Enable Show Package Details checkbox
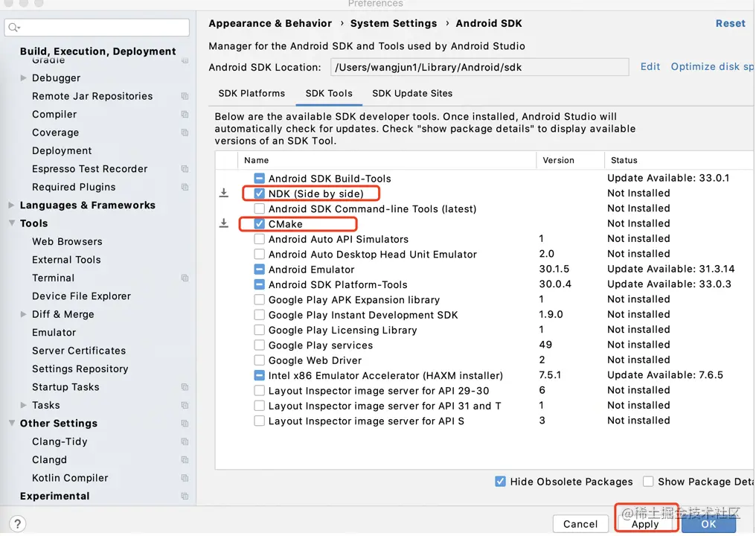The height and width of the screenshot is (536, 756). pos(649,481)
